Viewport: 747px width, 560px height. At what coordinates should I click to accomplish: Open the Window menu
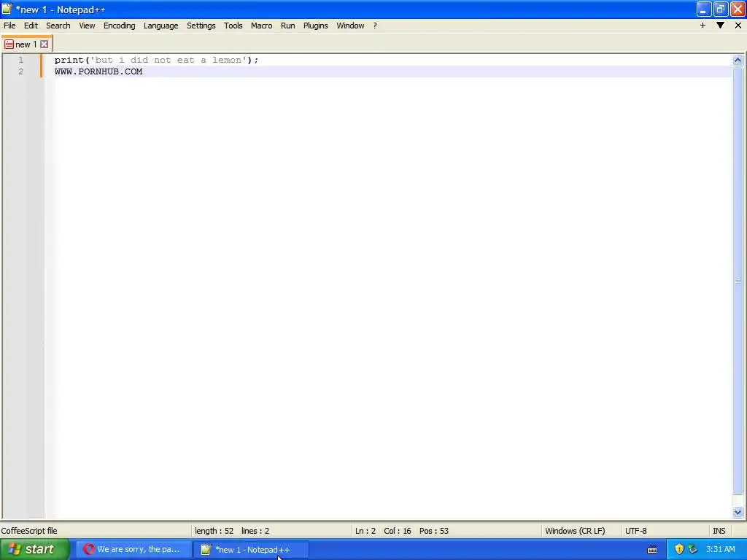(350, 26)
